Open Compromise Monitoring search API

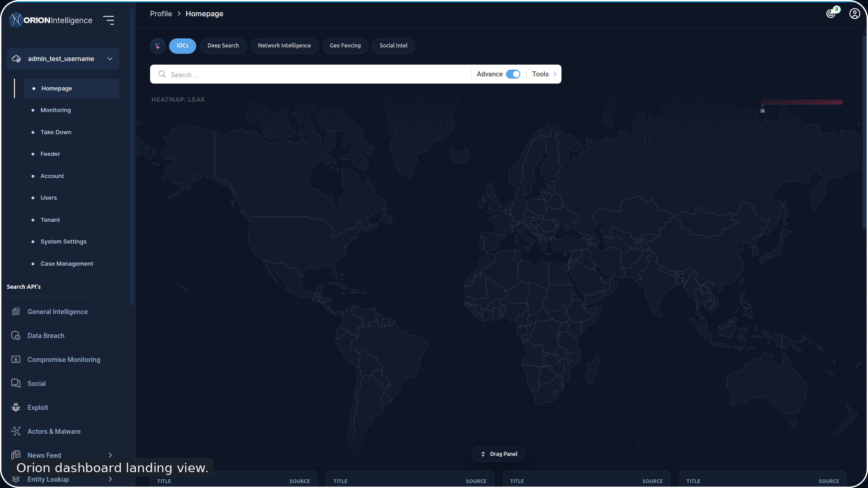[x=63, y=360]
